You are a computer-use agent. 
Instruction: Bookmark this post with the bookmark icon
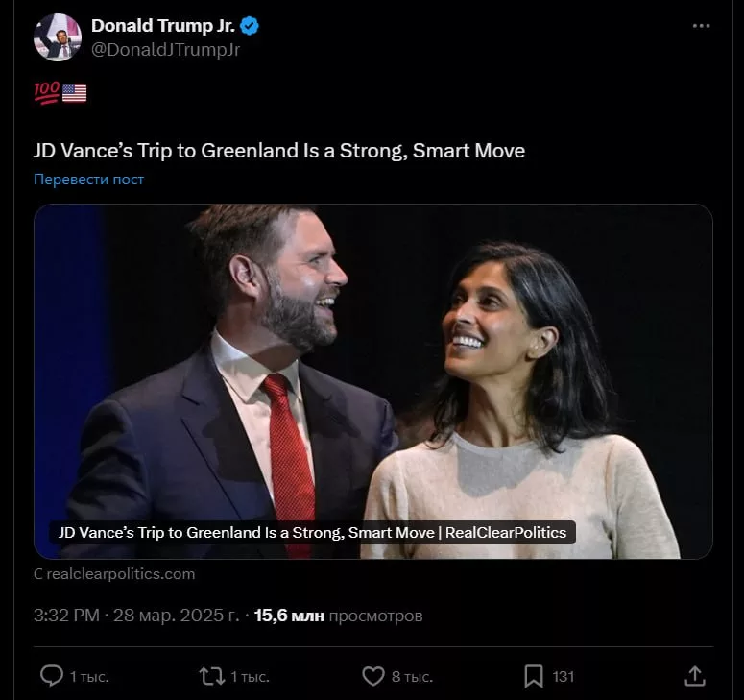tap(534, 676)
